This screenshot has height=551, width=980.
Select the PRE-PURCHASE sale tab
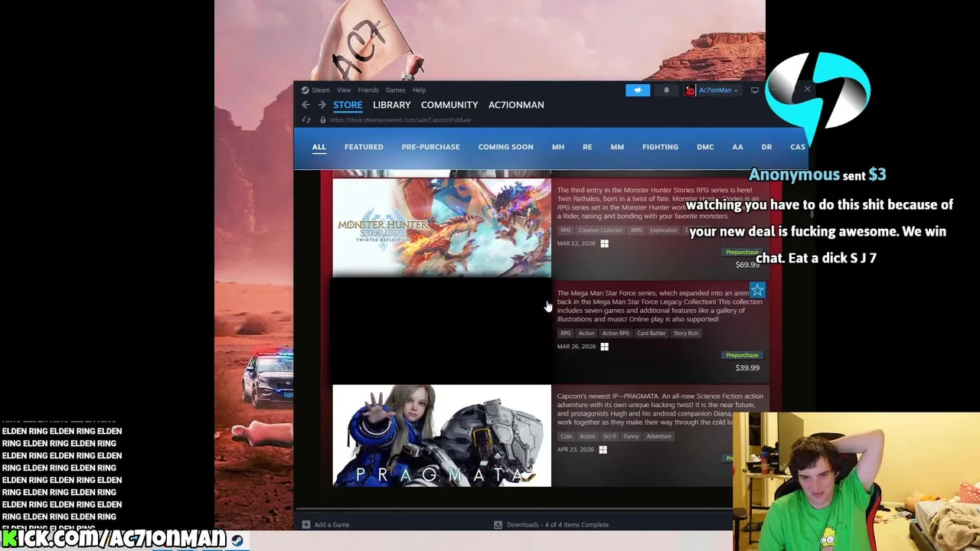click(x=430, y=147)
